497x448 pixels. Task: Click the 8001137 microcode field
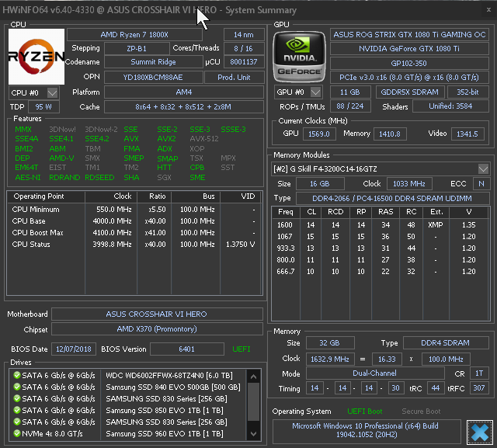(x=244, y=62)
